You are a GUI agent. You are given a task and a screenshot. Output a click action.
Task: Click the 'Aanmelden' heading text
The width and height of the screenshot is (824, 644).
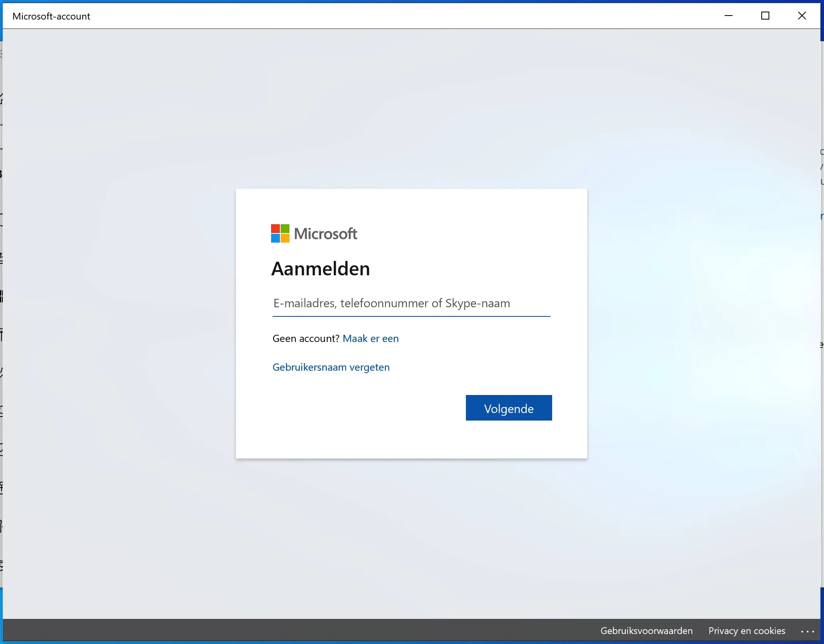(x=321, y=269)
